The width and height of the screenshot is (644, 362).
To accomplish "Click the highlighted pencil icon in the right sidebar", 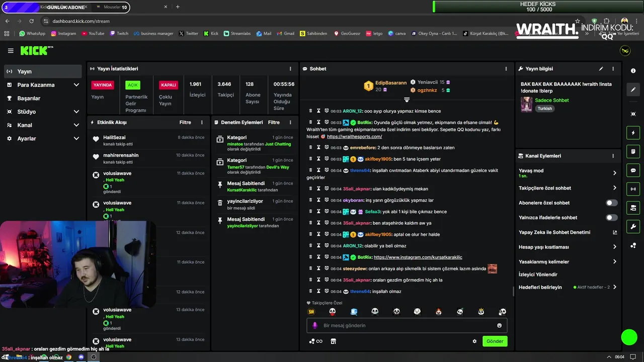I will tap(633, 89).
